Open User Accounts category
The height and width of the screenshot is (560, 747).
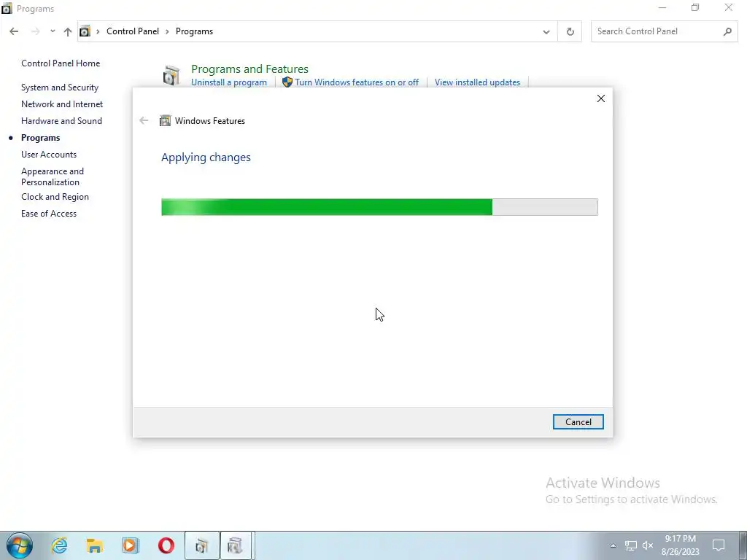point(49,155)
